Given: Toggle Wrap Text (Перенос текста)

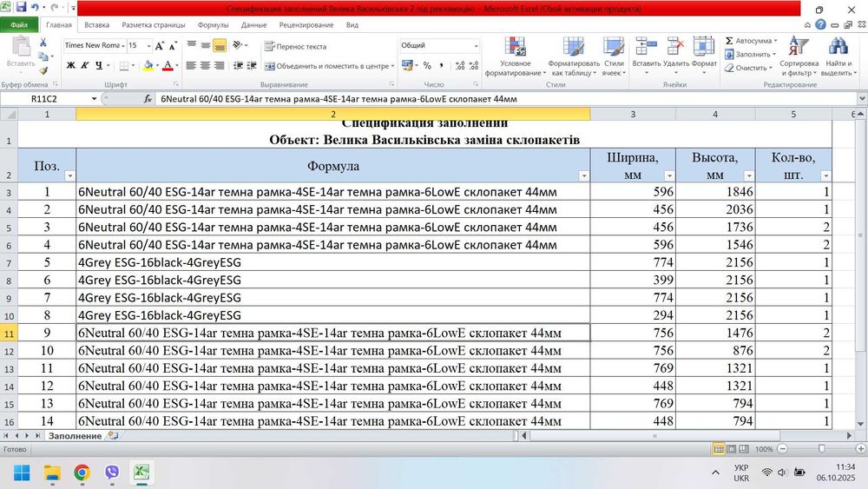Looking at the screenshot, I should 296,47.
